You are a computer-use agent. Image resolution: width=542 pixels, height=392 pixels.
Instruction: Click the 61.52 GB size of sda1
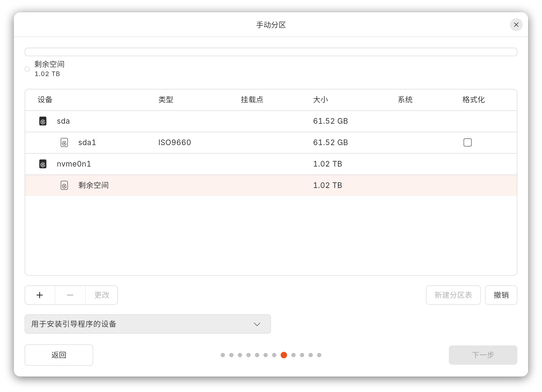pos(330,142)
